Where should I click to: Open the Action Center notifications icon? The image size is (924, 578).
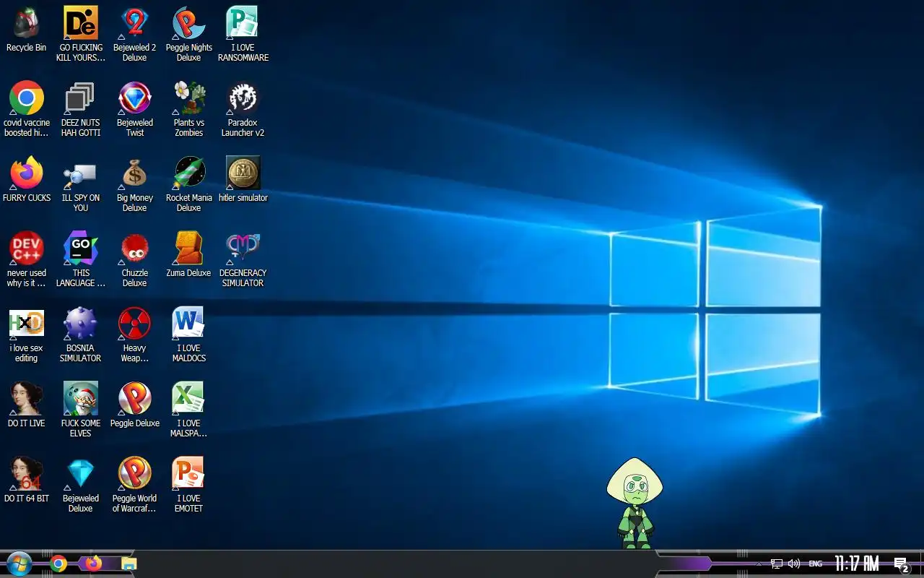(x=901, y=564)
